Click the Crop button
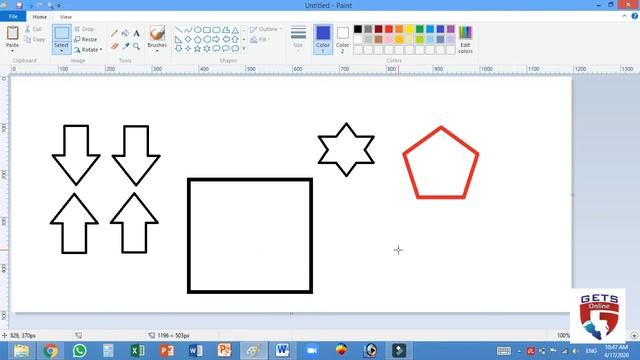This screenshot has height=360, width=640. pos(84,29)
